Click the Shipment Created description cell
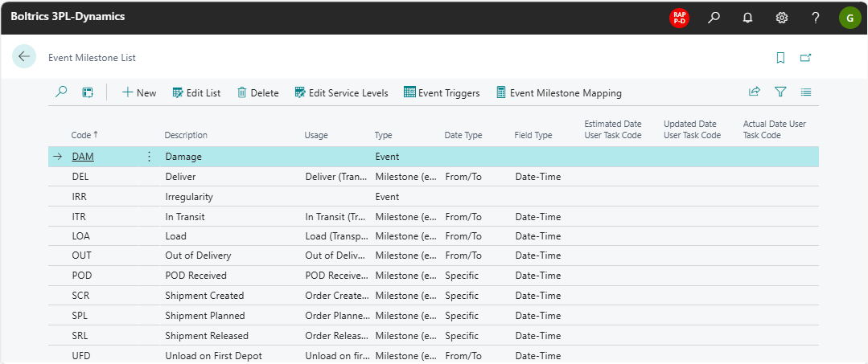Viewport: 868px width, 364px height. pos(204,296)
